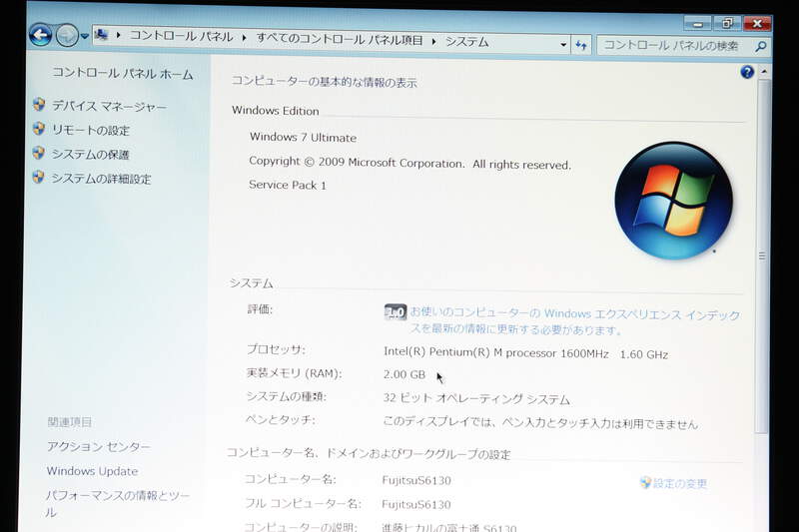Click コンピューターの基本的な情報の表示 heading
This screenshot has width=799, height=532.
[x=324, y=82]
